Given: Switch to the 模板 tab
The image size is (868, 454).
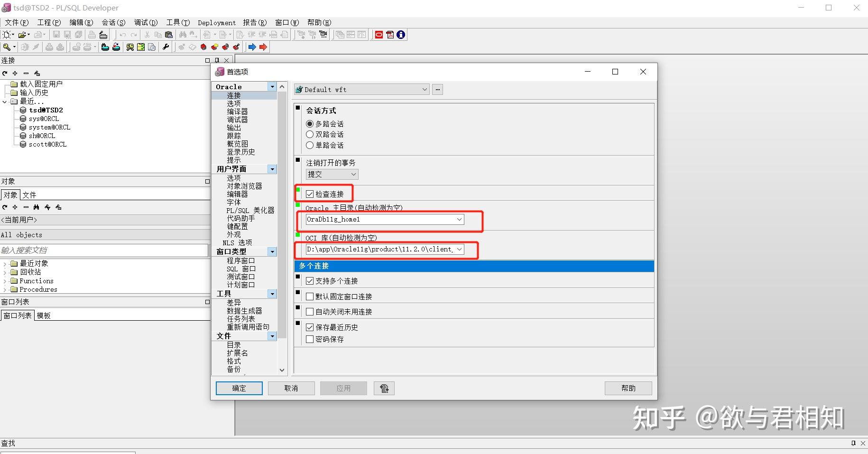Looking at the screenshot, I should [44, 315].
